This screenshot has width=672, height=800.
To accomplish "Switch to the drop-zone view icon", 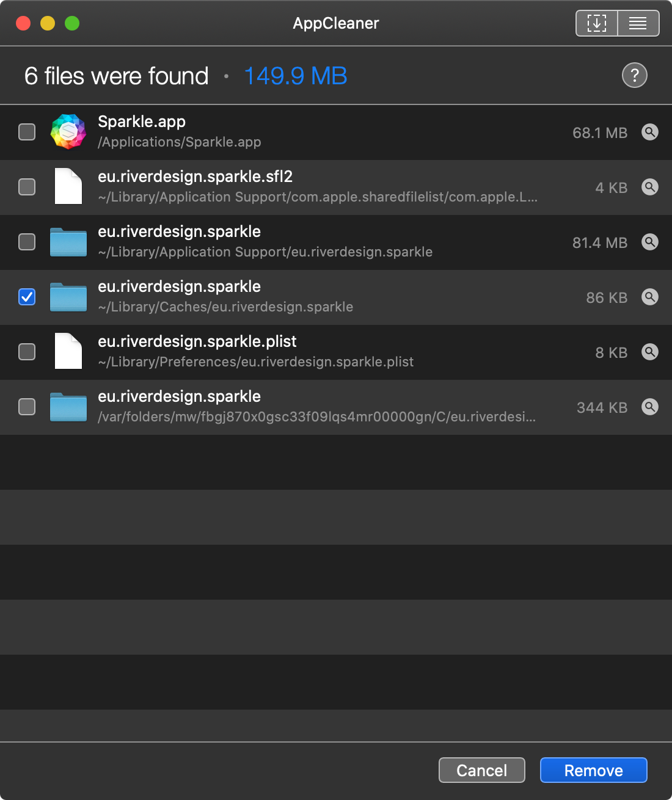I will [x=597, y=23].
